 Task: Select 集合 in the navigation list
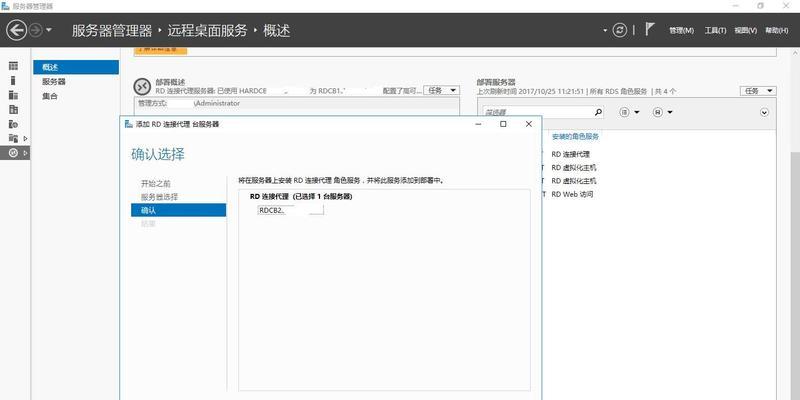[x=49, y=96]
